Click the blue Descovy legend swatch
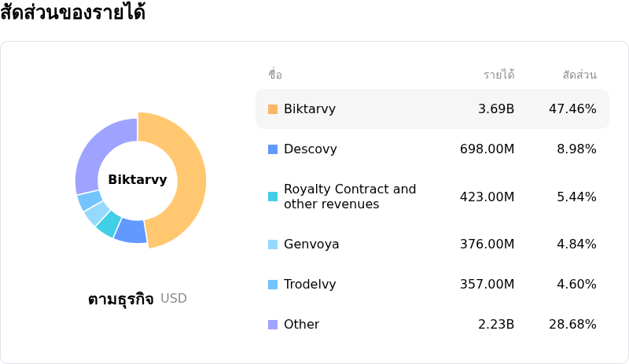 (x=273, y=149)
